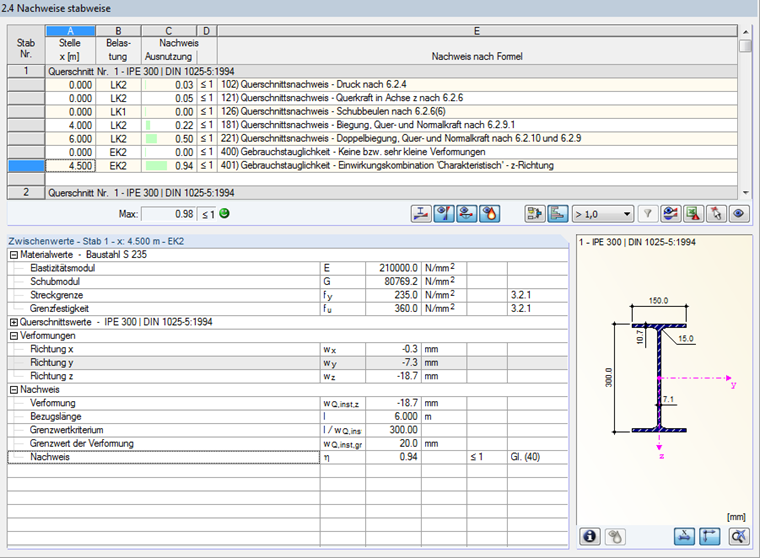Open cross-section info with the 'i' button
Image resolution: width=760 pixels, height=558 pixels.
click(590, 537)
